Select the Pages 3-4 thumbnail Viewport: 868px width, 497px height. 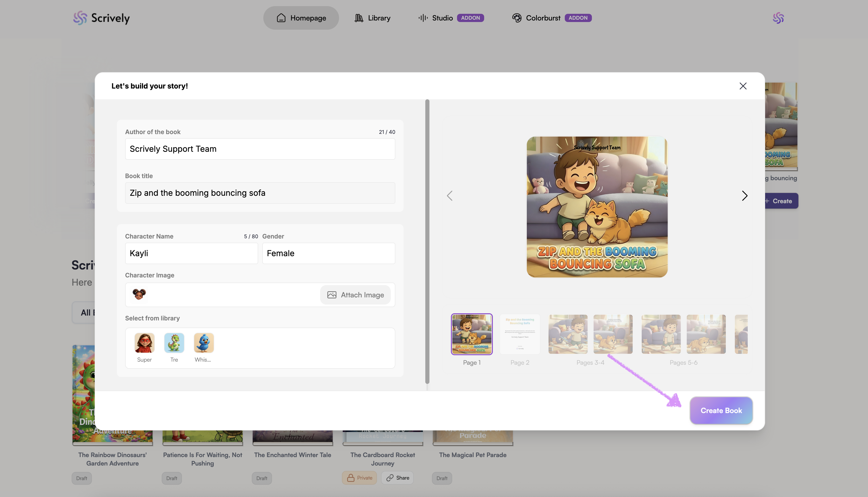(590, 334)
